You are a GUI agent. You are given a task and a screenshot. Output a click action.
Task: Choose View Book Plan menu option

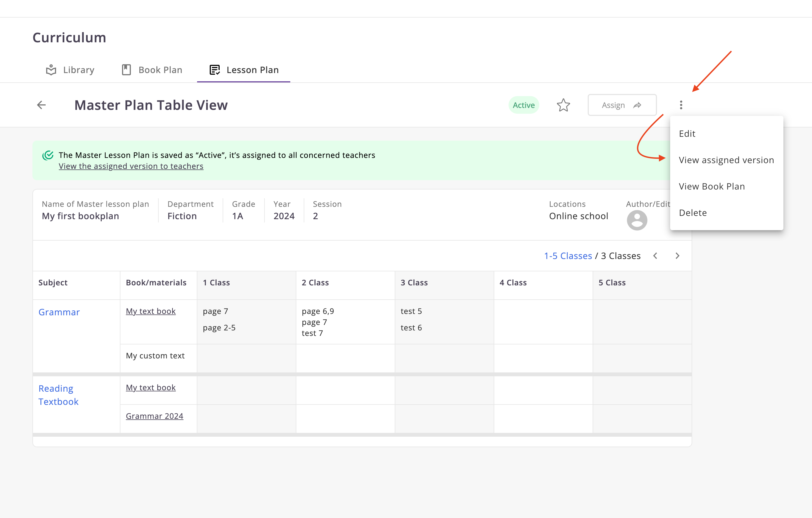[711, 186]
